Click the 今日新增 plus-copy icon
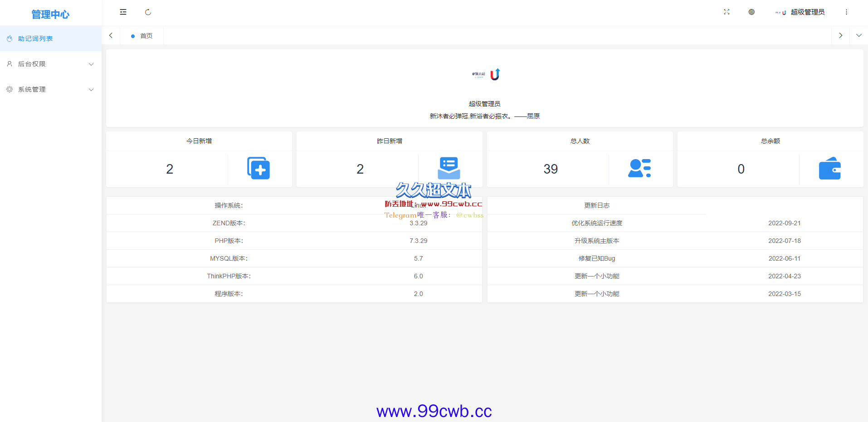The height and width of the screenshot is (422, 868). 258,168
